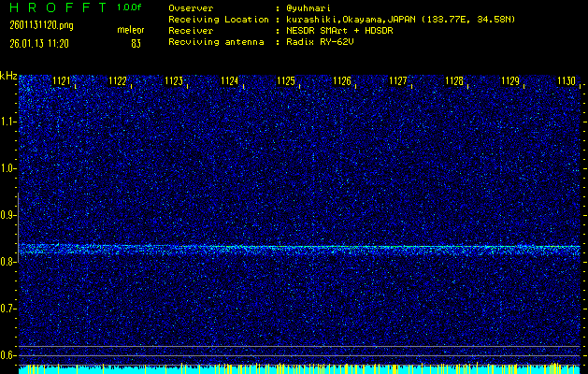Image resolution: width=588 pixels, height=374 pixels.
Task: Click the 26.01.13 11:20 timestamp
Action: click(40, 43)
